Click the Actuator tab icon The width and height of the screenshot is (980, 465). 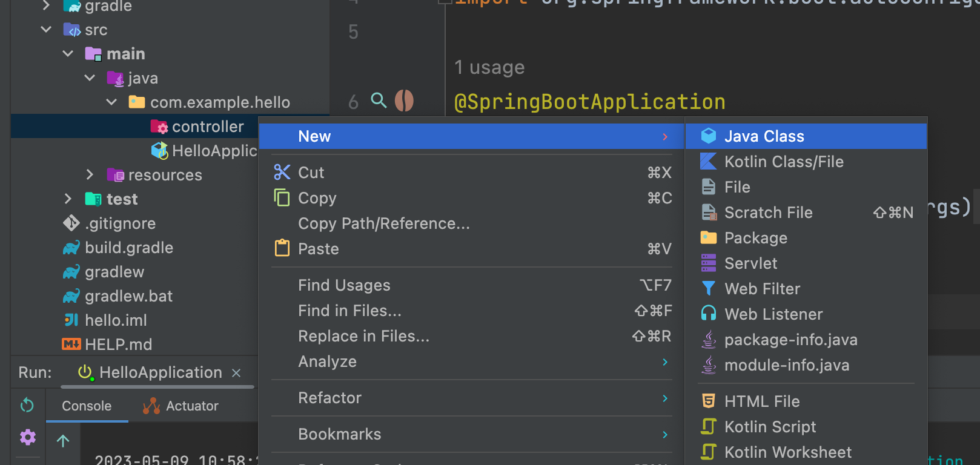click(x=151, y=406)
